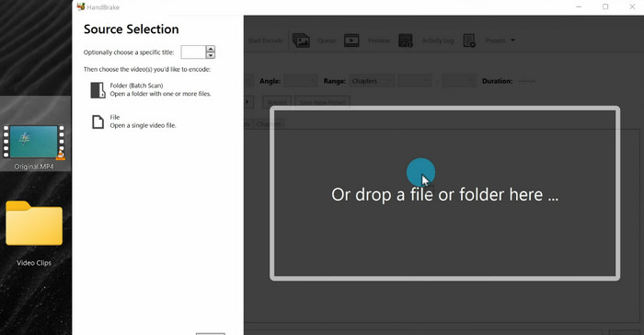Click the 'Then choose the video(s)' text

147,69
